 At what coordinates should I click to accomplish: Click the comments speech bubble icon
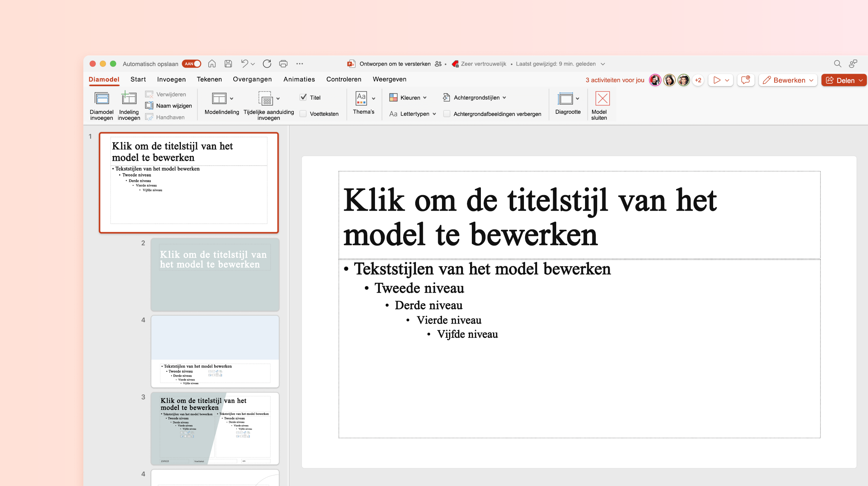(x=745, y=80)
